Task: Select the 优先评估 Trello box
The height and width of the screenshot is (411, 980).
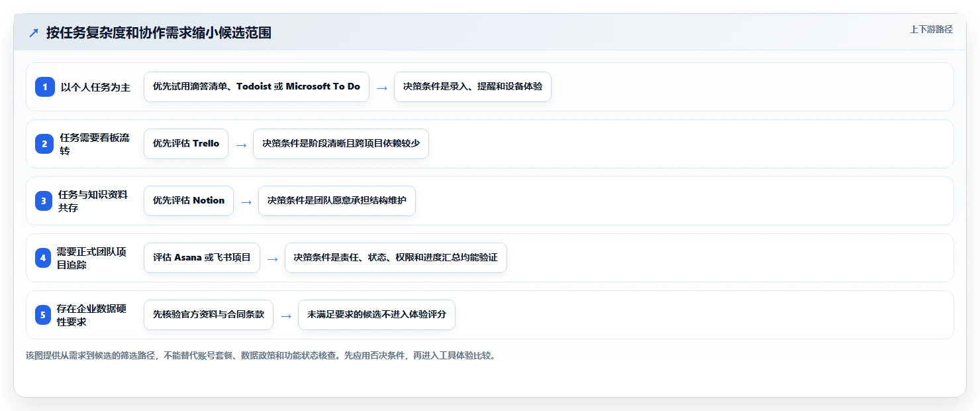Action: point(186,144)
